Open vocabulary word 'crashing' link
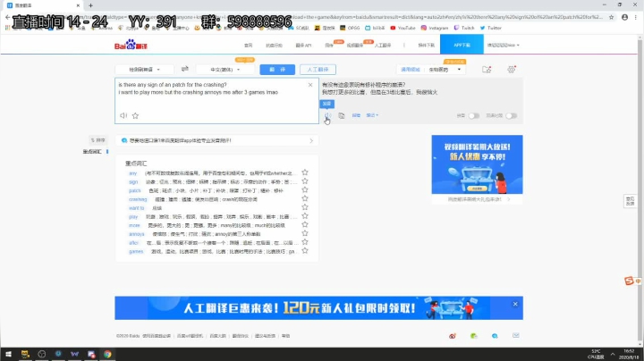 [x=138, y=199]
